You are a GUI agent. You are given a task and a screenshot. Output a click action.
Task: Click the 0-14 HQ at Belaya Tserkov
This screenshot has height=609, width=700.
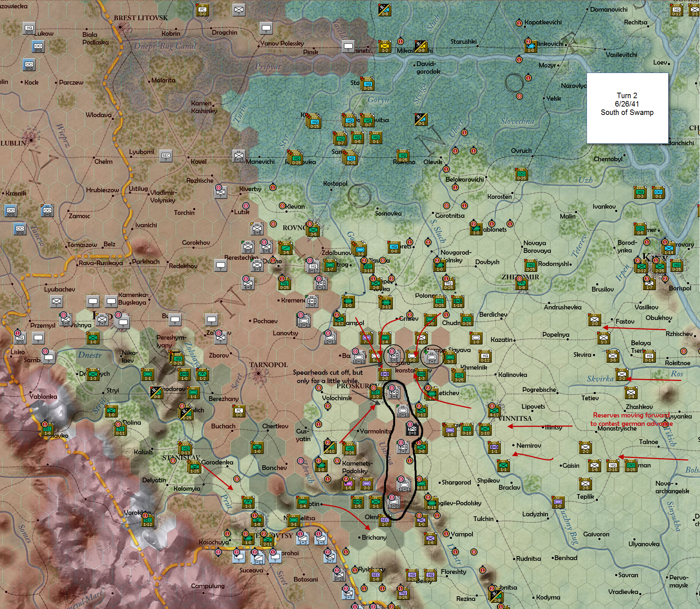[x=649, y=356]
